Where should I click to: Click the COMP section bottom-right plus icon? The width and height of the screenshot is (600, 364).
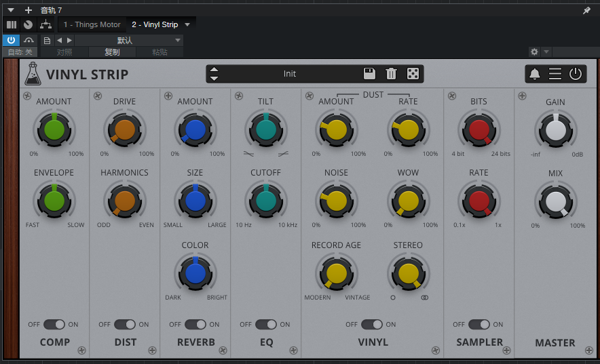point(81,350)
